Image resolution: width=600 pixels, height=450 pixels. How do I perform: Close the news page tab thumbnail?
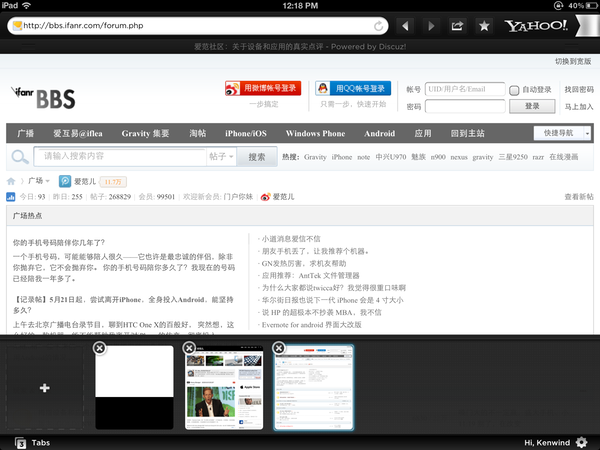click(x=189, y=348)
